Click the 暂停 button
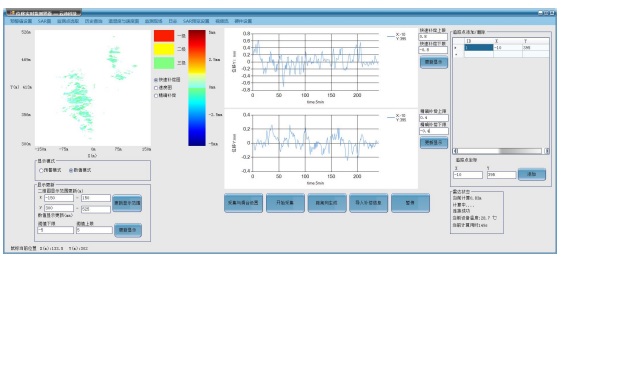 [410, 203]
